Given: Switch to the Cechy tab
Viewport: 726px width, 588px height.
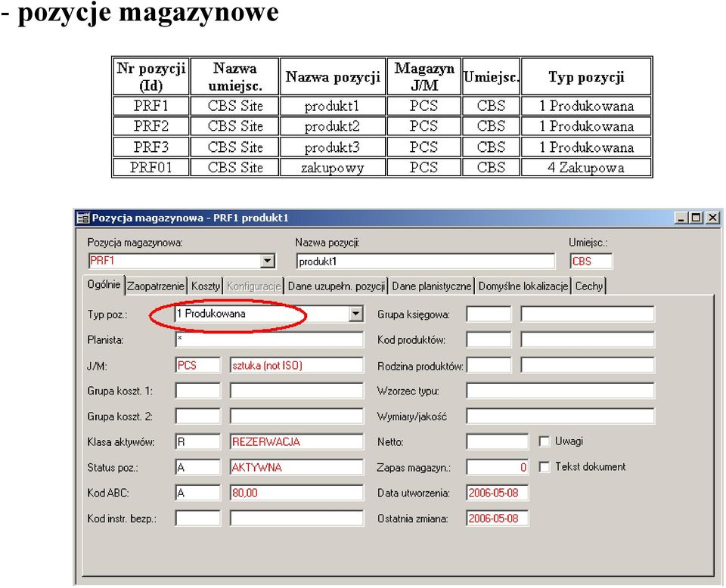Looking at the screenshot, I should (x=588, y=286).
